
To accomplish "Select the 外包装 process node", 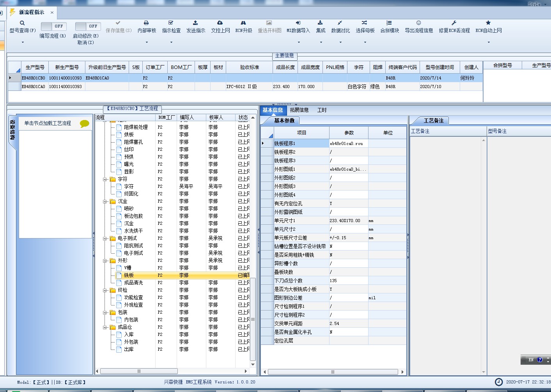I will pos(131,342).
